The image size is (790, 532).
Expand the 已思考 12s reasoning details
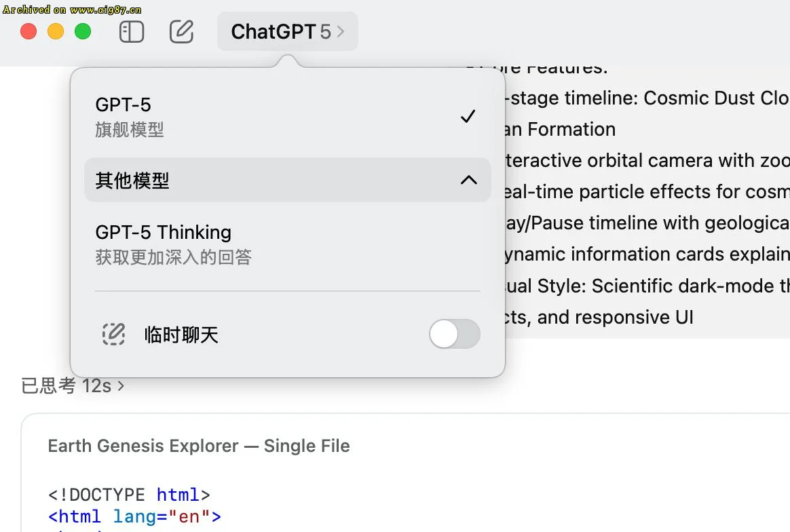pos(73,386)
